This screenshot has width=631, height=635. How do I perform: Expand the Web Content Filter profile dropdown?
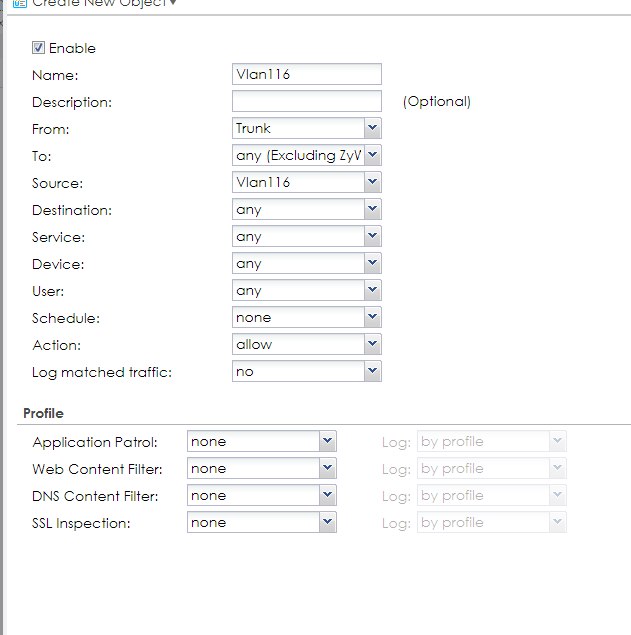(262, 469)
